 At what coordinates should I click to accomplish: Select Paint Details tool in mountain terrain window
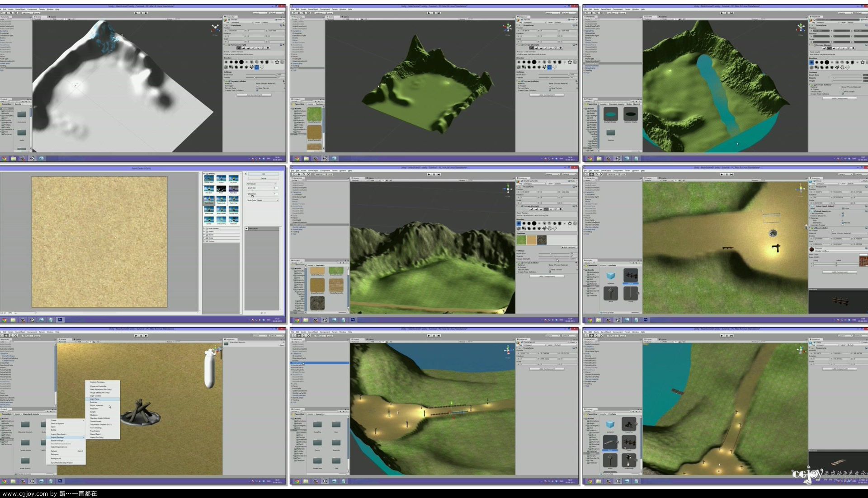[556, 209]
